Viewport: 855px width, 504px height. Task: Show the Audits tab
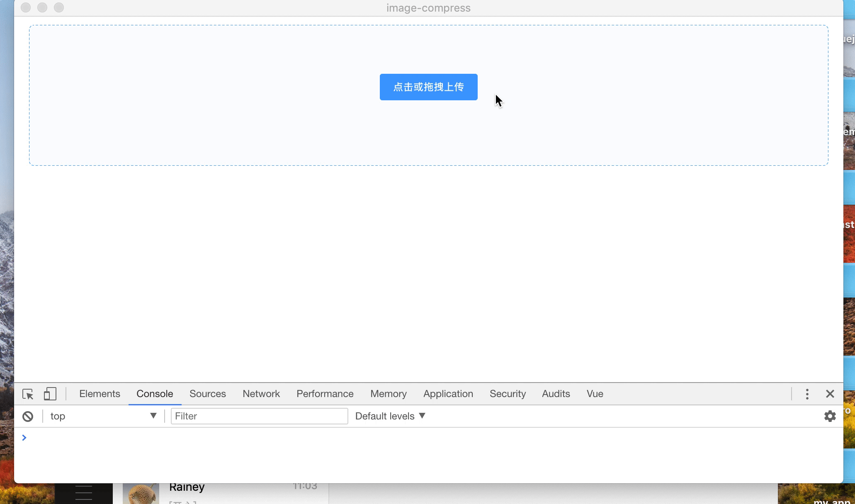556,394
